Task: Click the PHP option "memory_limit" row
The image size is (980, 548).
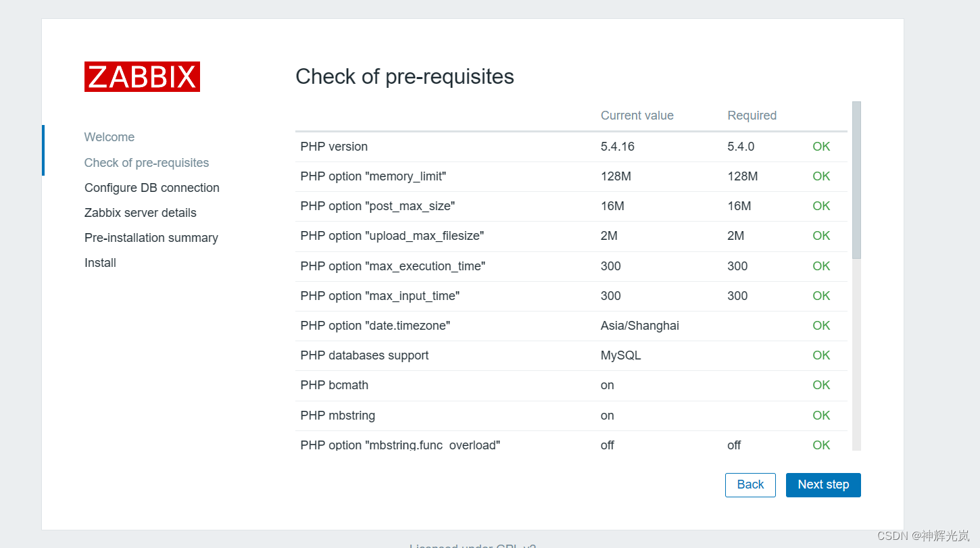Action: tap(571, 176)
